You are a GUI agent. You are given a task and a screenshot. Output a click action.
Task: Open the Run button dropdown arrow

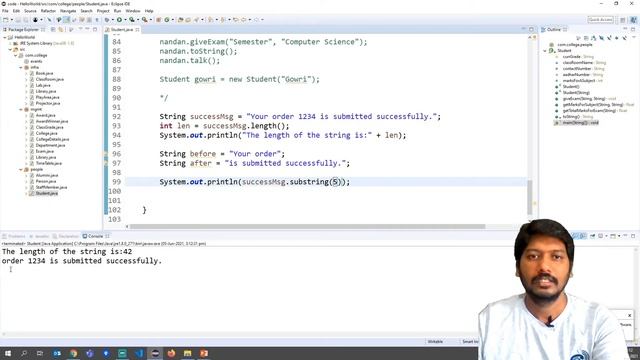pos(125,20)
